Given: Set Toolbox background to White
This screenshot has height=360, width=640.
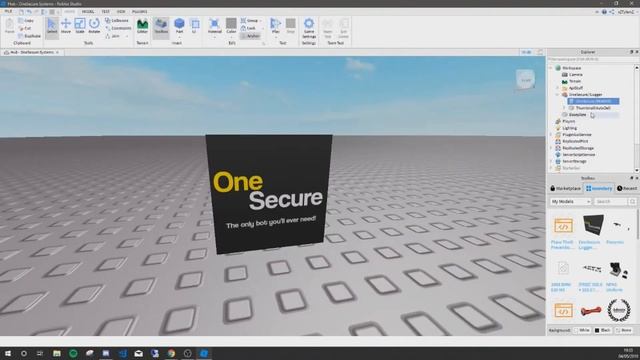Looking at the screenshot, I should click(x=582, y=330).
